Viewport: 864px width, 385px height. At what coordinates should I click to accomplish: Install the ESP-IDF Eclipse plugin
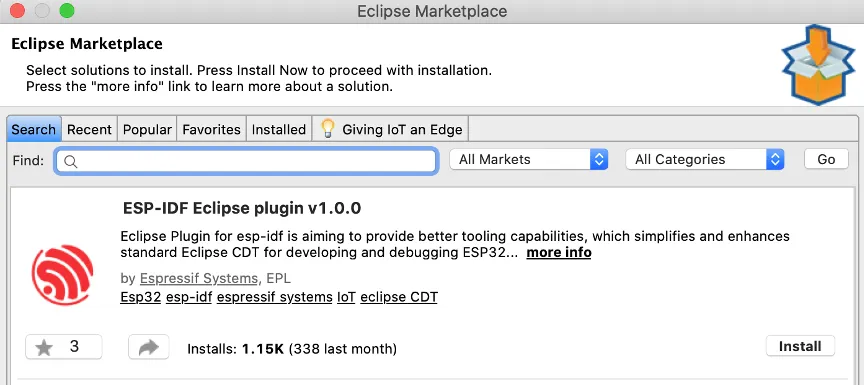point(800,346)
